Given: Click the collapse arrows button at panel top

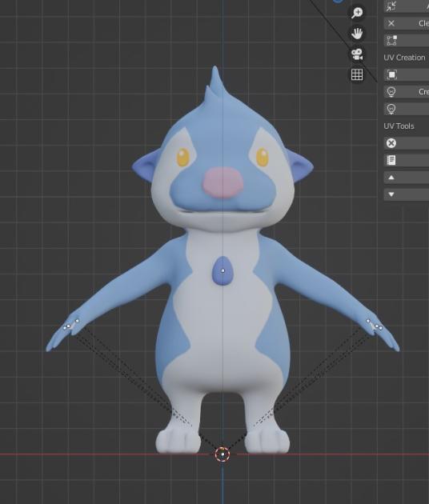Looking at the screenshot, I should (x=407, y=6).
